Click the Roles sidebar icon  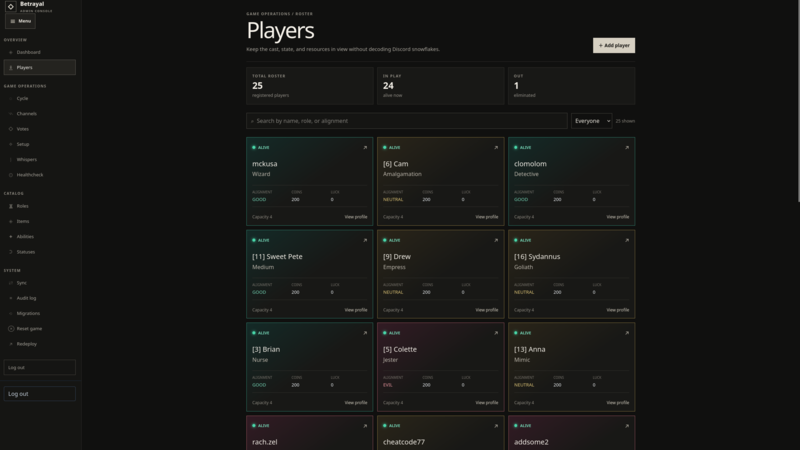[11, 206]
